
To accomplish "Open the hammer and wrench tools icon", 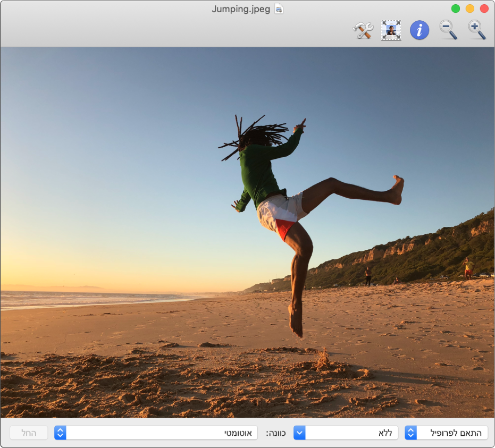I will tap(363, 30).
